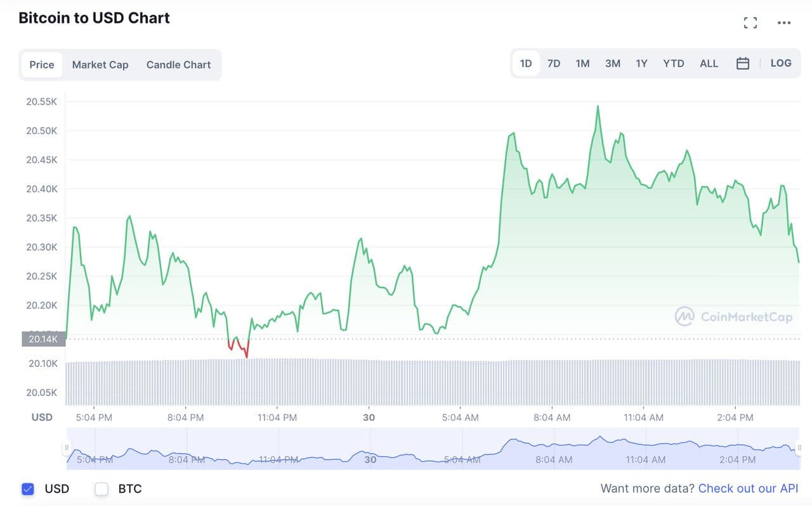Open the Check out our API link
812x506 pixels.
point(748,489)
